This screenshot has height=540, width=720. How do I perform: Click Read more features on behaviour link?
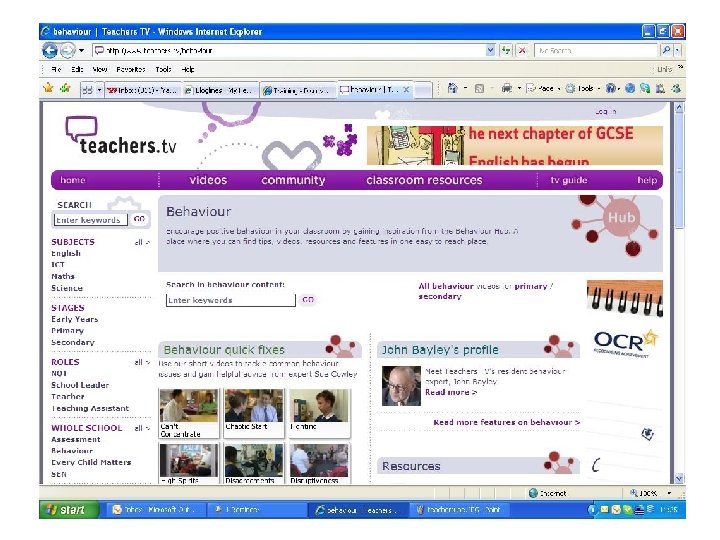tap(506, 422)
